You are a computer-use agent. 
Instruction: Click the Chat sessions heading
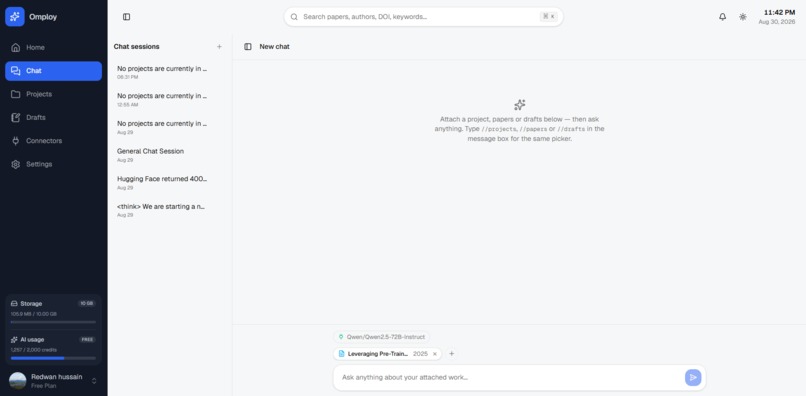point(137,47)
